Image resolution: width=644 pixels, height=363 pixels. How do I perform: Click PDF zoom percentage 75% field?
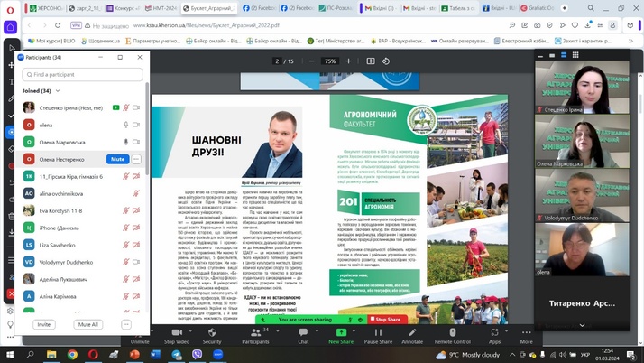330,61
